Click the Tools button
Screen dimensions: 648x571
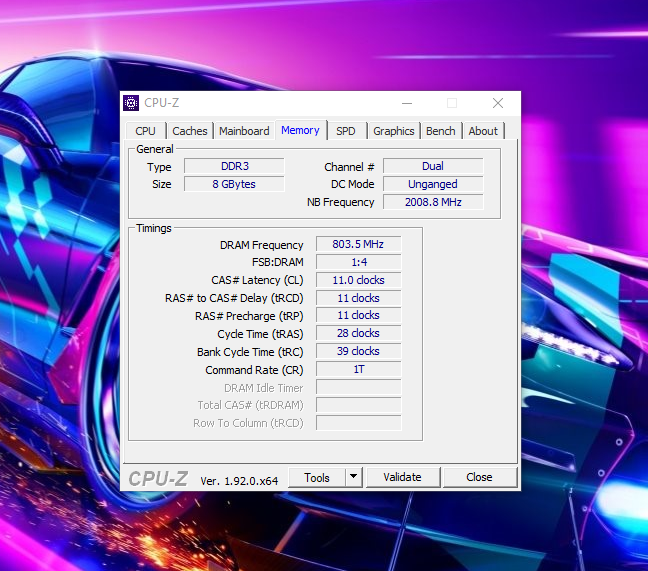coord(317,477)
